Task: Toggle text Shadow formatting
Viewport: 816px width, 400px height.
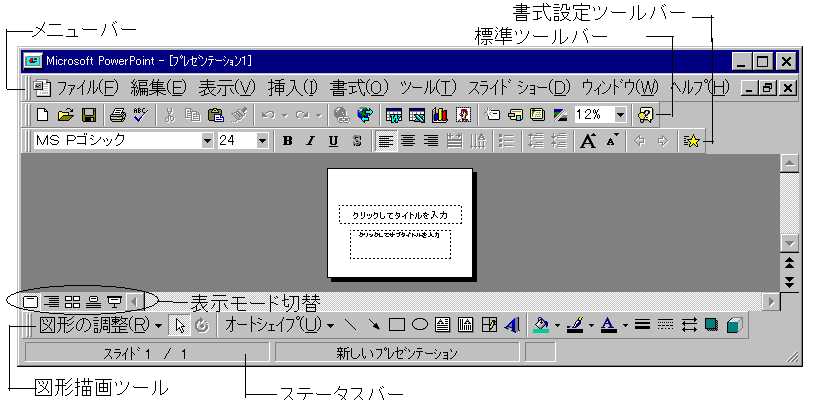Action: [357, 141]
